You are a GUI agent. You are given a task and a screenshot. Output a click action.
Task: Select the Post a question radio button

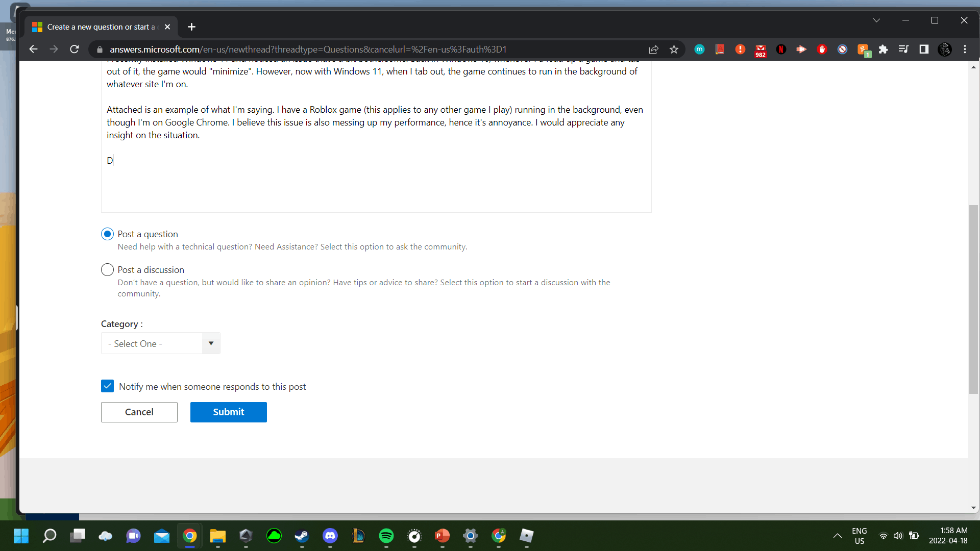coord(107,234)
